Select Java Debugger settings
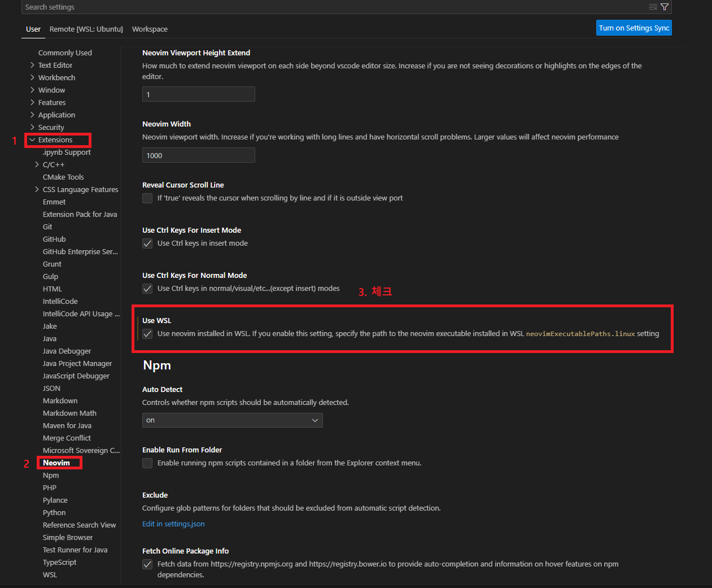Screen dimensions: 712x588 click(67, 351)
